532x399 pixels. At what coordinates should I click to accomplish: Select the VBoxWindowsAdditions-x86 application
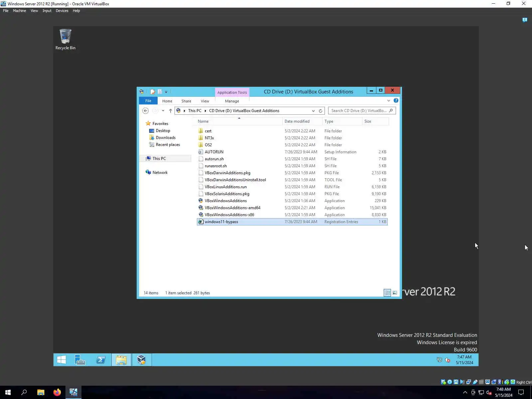pos(292,215)
